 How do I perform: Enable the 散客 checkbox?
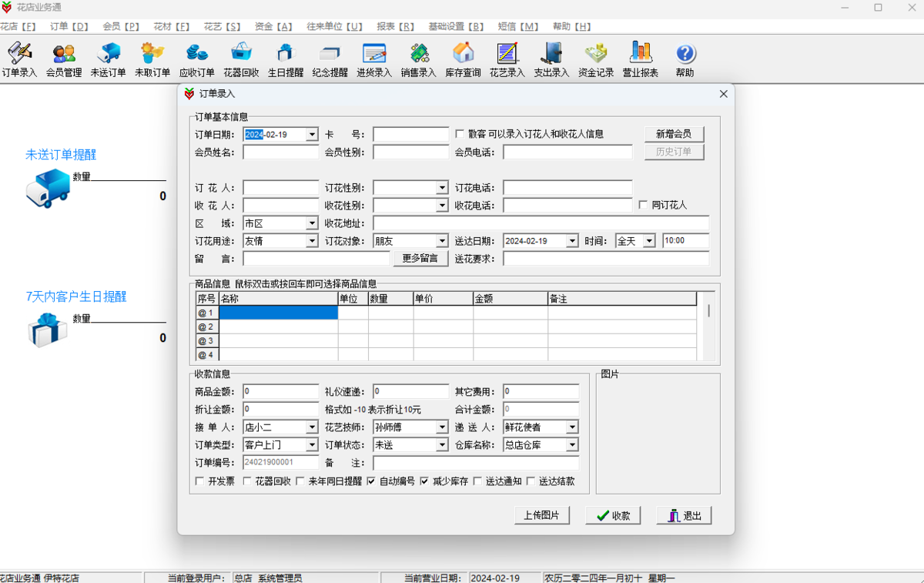pyautogui.click(x=460, y=134)
